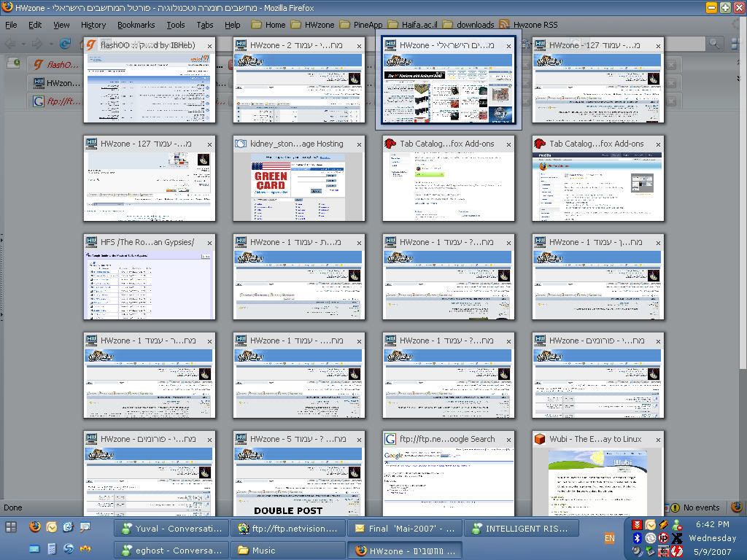Click the EN language indicator

click(609, 538)
